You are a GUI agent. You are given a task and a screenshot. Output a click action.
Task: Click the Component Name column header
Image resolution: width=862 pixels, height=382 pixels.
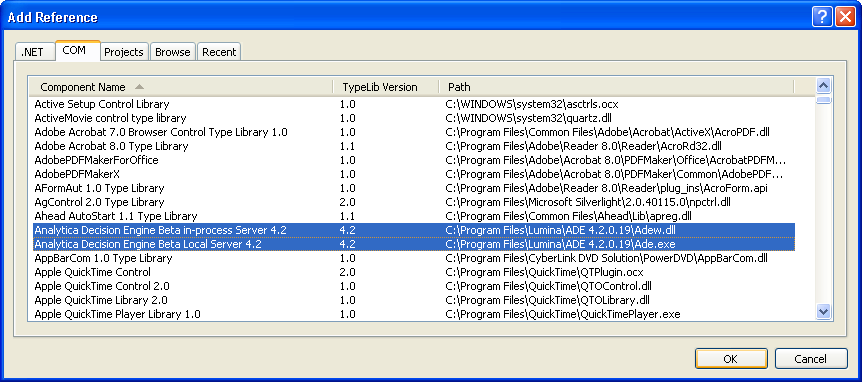tap(181, 87)
